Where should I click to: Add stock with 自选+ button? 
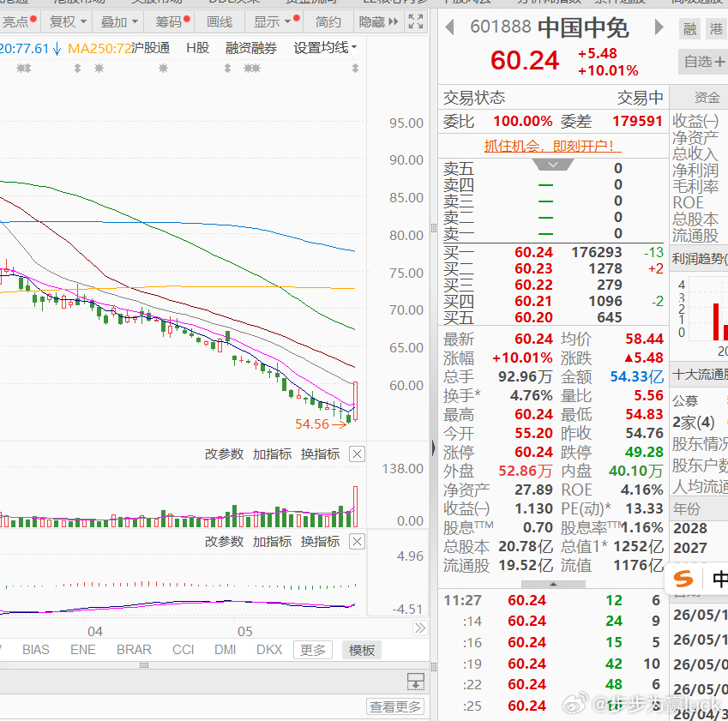(x=703, y=61)
